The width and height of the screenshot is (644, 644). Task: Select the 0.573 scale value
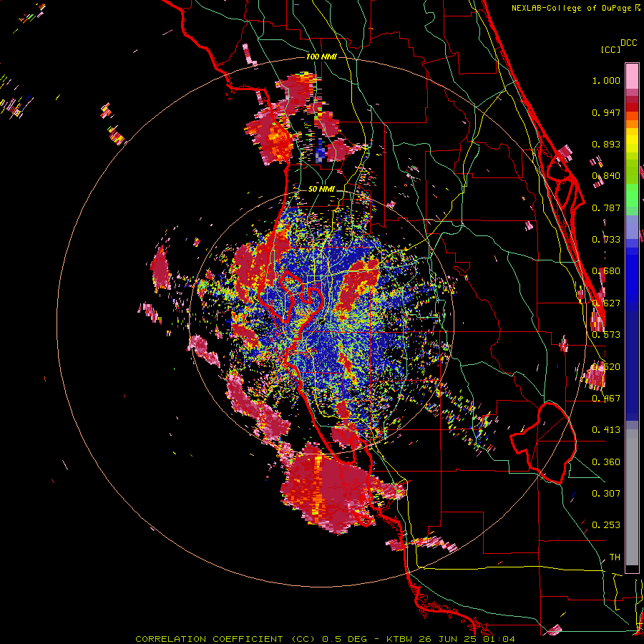click(606, 335)
